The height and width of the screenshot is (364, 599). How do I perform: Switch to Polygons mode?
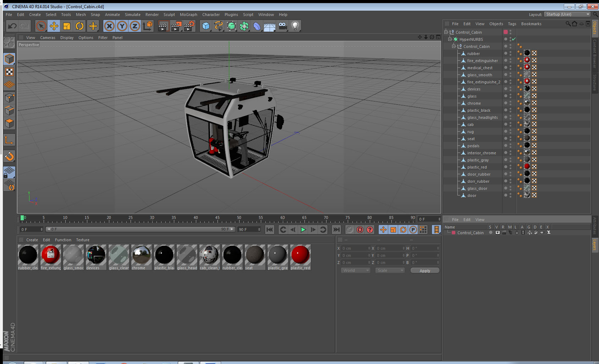(9, 123)
